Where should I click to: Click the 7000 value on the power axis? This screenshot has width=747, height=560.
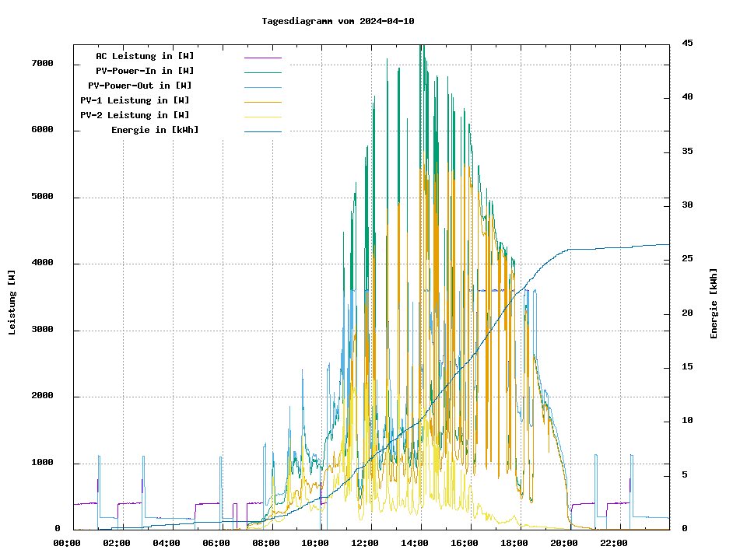42,63
